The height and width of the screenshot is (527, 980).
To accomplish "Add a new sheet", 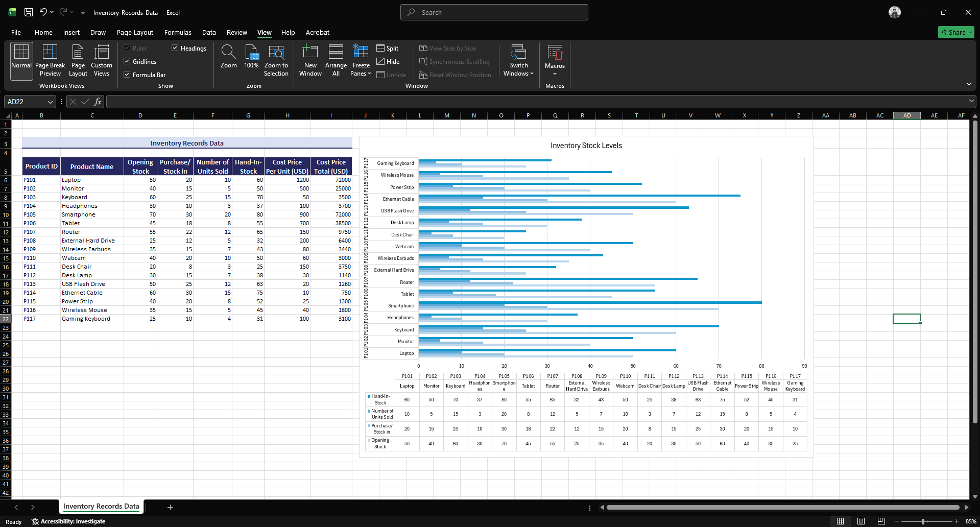I will [171, 507].
